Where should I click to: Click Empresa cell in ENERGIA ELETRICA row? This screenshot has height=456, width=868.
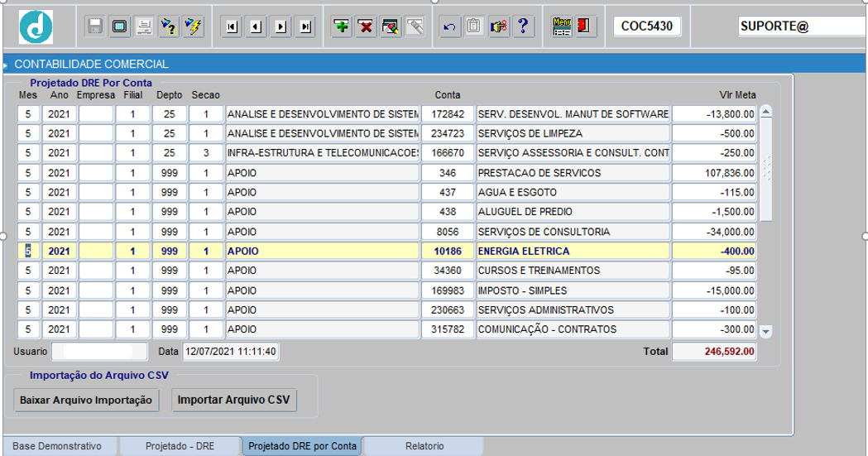[x=96, y=252]
